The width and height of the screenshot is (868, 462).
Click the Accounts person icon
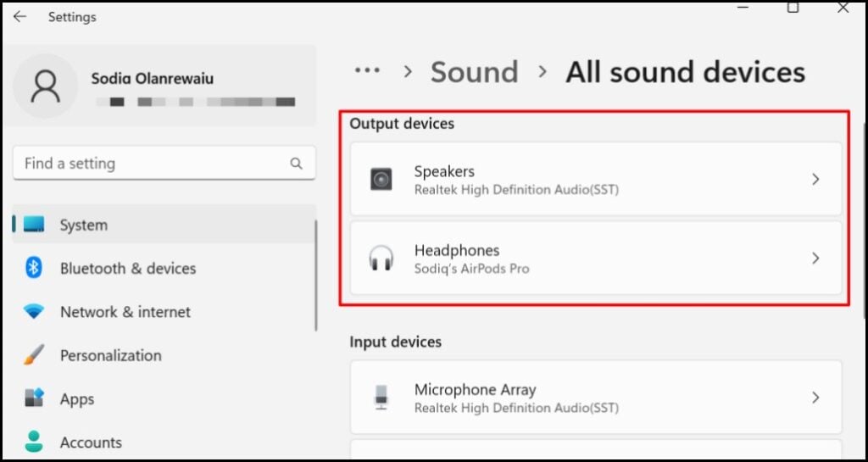(34, 442)
